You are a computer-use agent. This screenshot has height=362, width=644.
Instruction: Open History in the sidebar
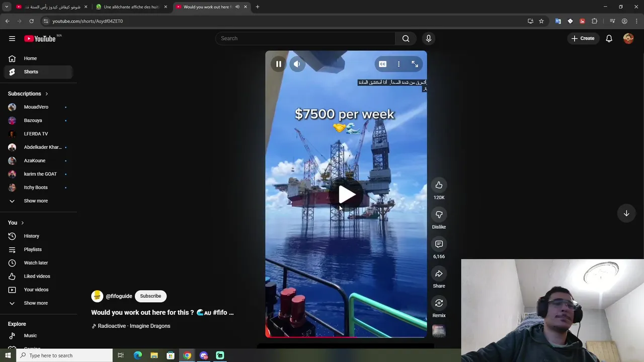pos(38,236)
